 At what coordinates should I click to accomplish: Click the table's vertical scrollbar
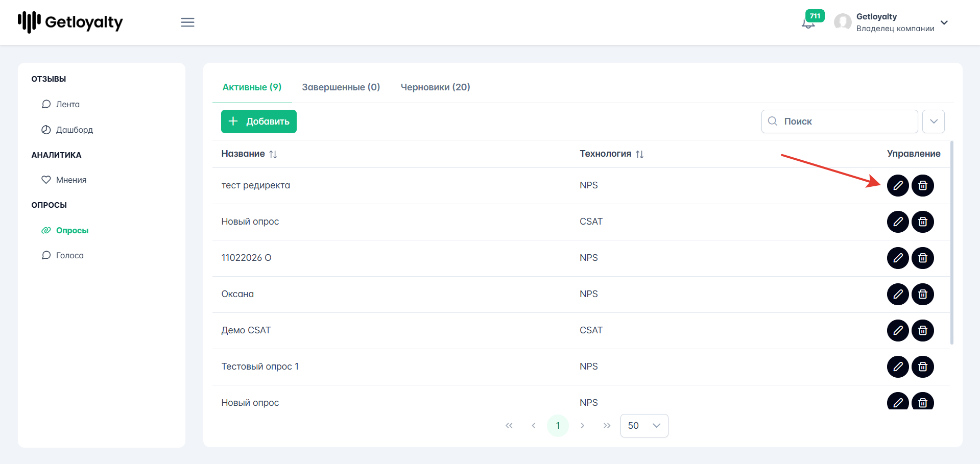952,242
